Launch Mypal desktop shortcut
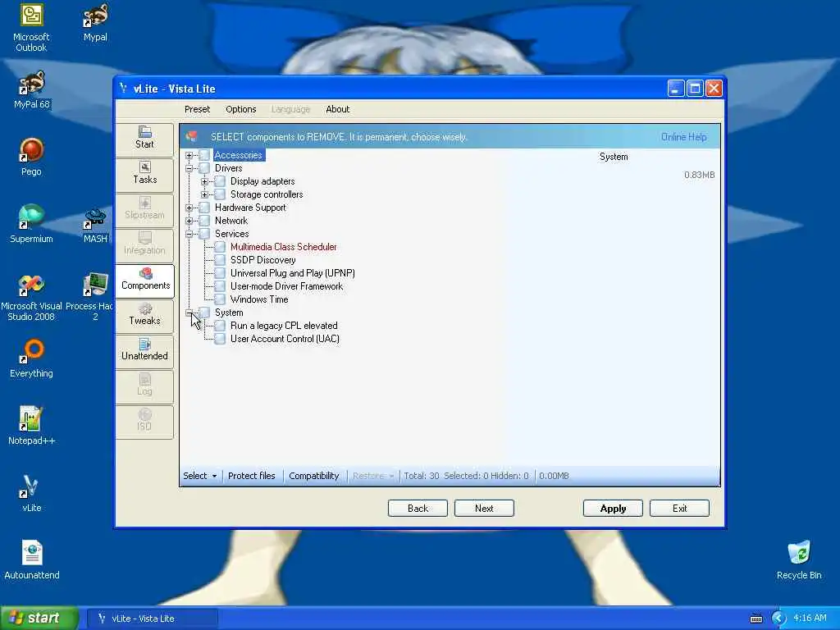This screenshot has width=840, height=630. tap(95, 22)
